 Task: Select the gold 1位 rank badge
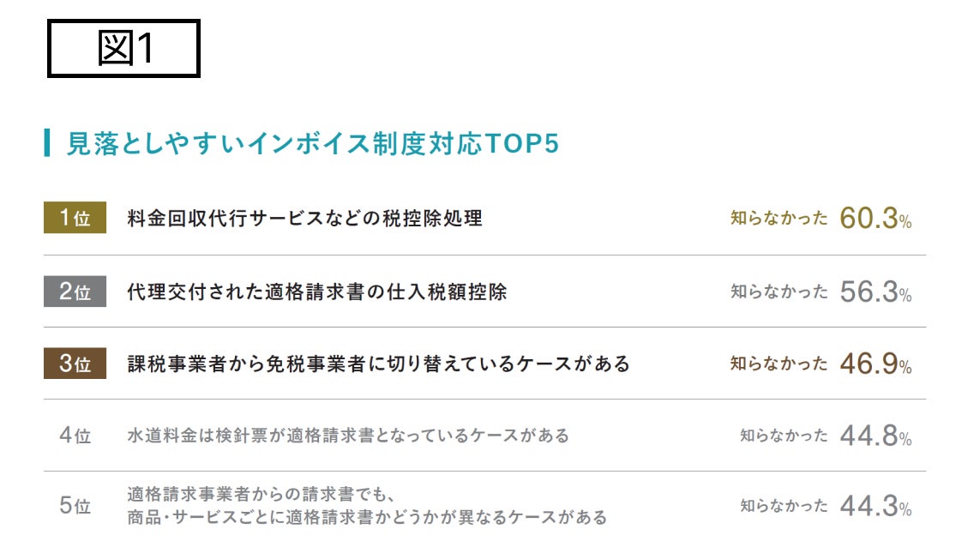pos(75,219)
